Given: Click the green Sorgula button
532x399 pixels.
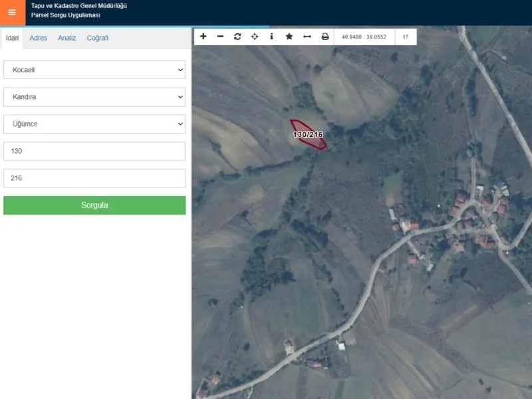Looking at the screenshot, I should coord(94,205).
